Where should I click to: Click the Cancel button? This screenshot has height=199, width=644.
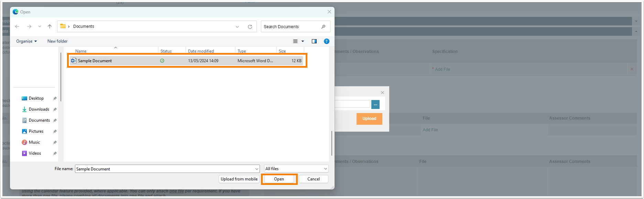point(313,179)
